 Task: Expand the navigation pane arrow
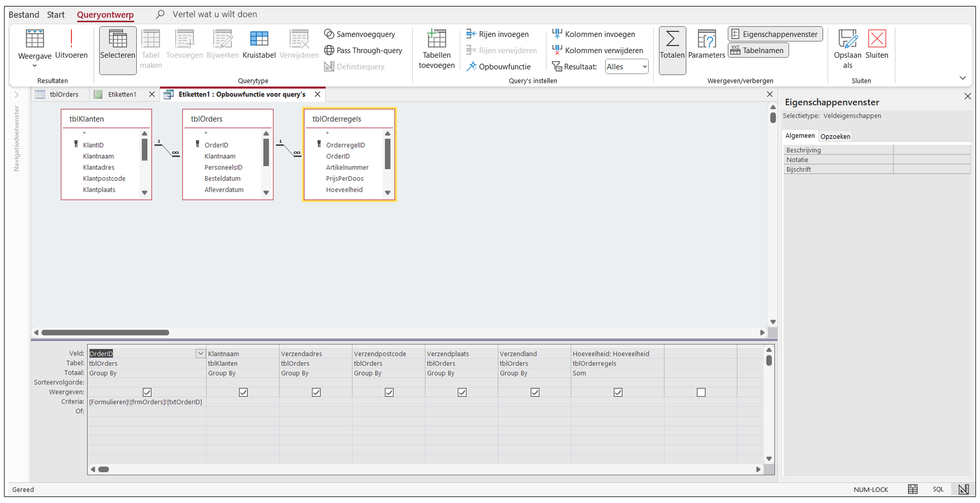tap(16, 94)
